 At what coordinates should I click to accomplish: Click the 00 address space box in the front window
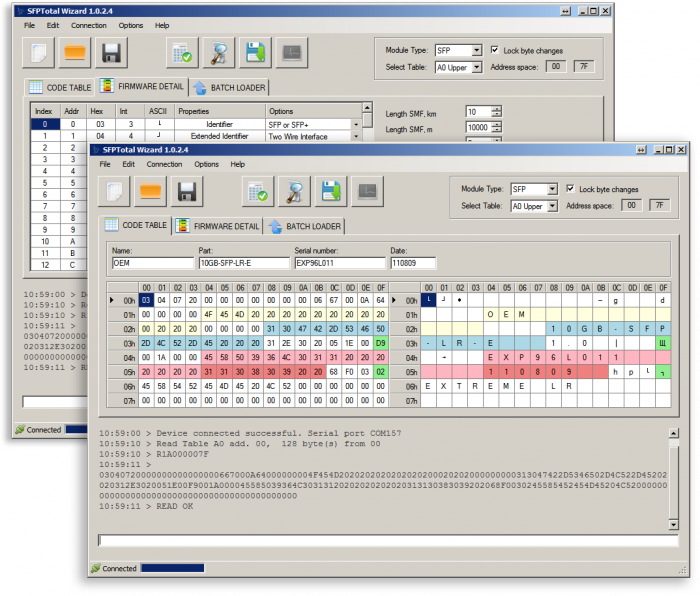[x=631, y=205]
